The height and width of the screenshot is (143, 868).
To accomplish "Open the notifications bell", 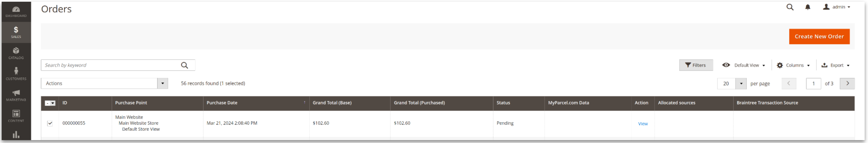I will (x=807, y=7).
